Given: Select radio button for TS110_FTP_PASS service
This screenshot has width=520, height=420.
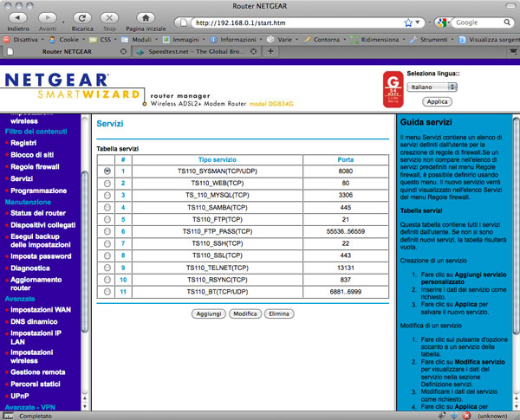Looking at the screenshot, I should point(107,231).
